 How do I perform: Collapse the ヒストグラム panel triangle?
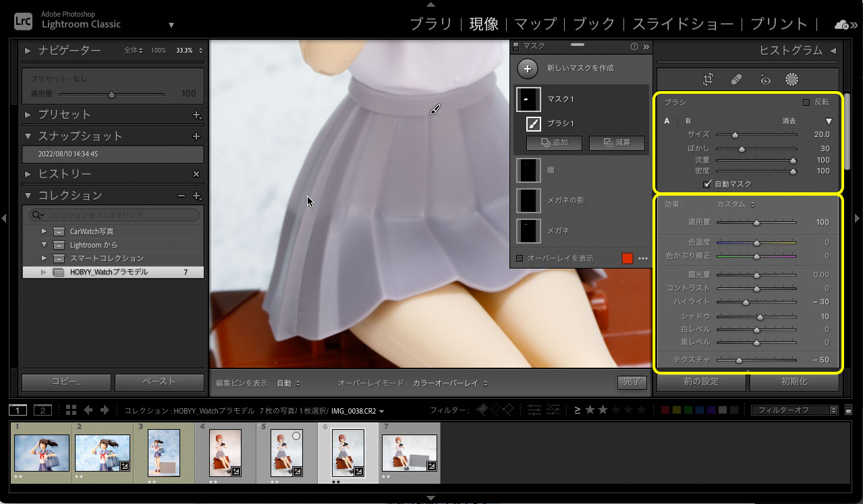pyautogui.click(x=833, y=51)
